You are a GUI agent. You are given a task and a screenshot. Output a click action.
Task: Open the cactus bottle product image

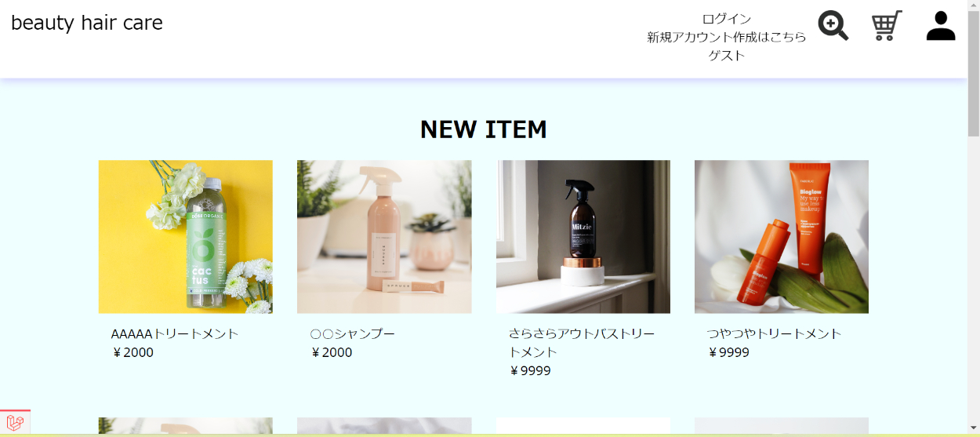pyautogui.click(x=186, y=237)
